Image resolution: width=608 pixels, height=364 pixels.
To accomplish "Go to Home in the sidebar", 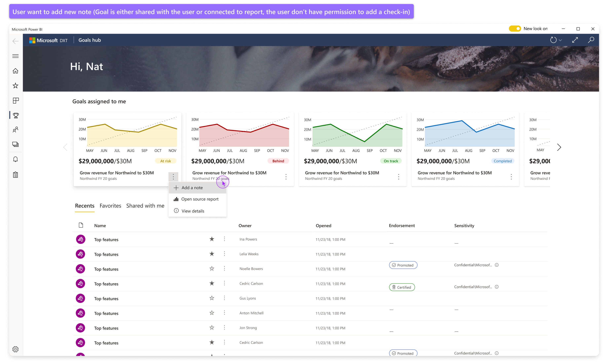I will (15, 71).
